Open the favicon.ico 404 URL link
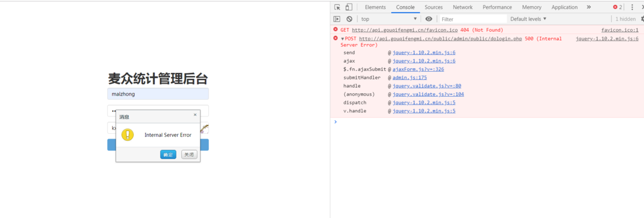 (x=404, y=30)
